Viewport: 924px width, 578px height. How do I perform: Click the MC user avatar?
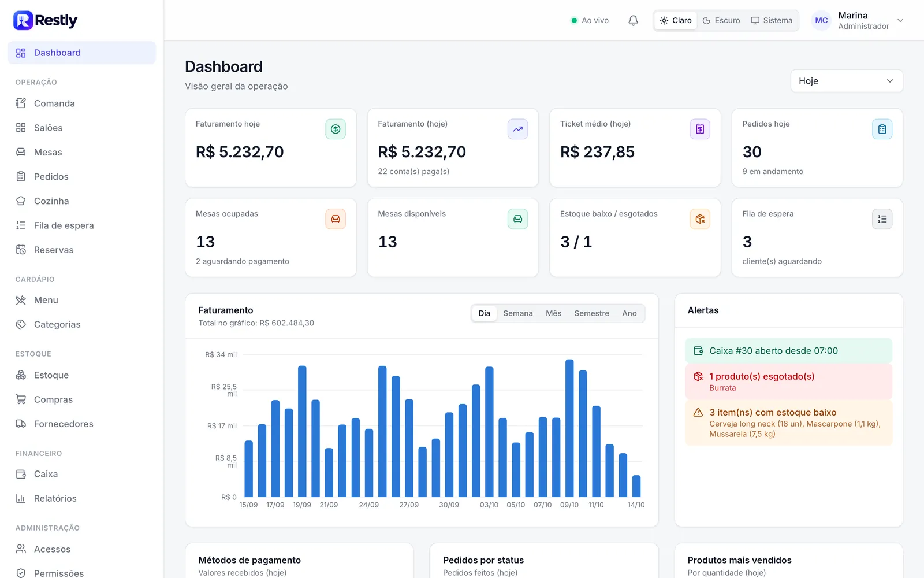821,21
